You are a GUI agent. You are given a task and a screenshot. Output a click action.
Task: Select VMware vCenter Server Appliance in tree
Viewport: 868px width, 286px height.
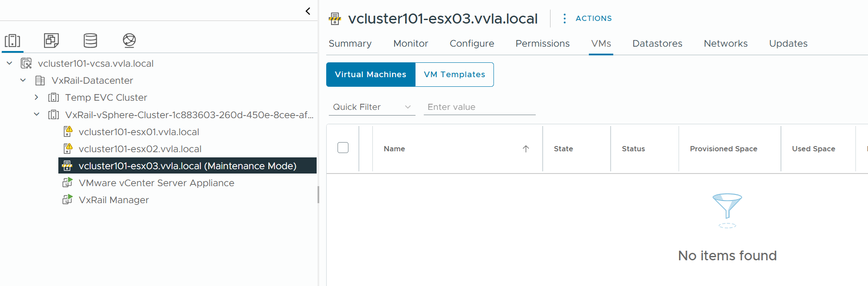(156, 183)
